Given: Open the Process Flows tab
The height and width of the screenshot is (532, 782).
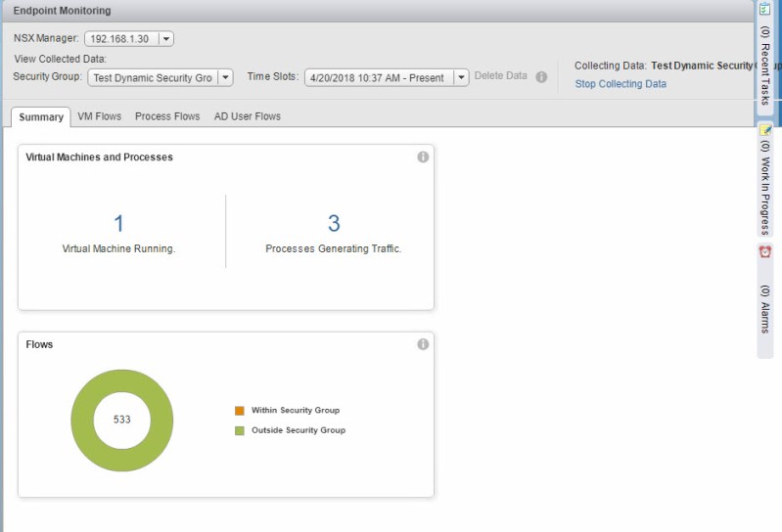Looking at the screenshot, I should pyautogui.click(x=167, y=116).
